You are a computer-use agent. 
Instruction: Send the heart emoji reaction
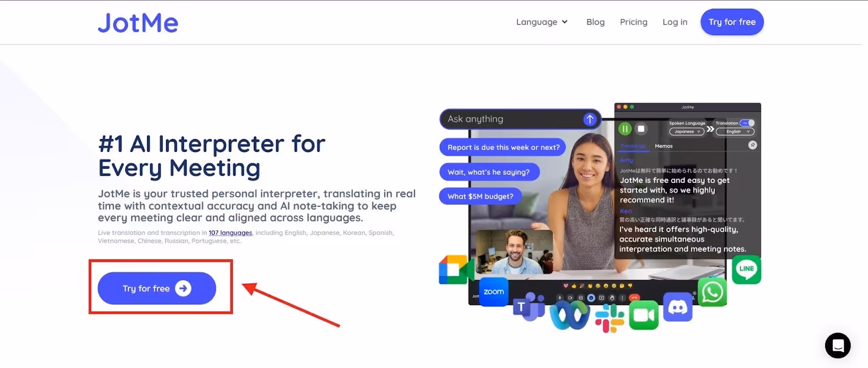(x=566, y=285)
